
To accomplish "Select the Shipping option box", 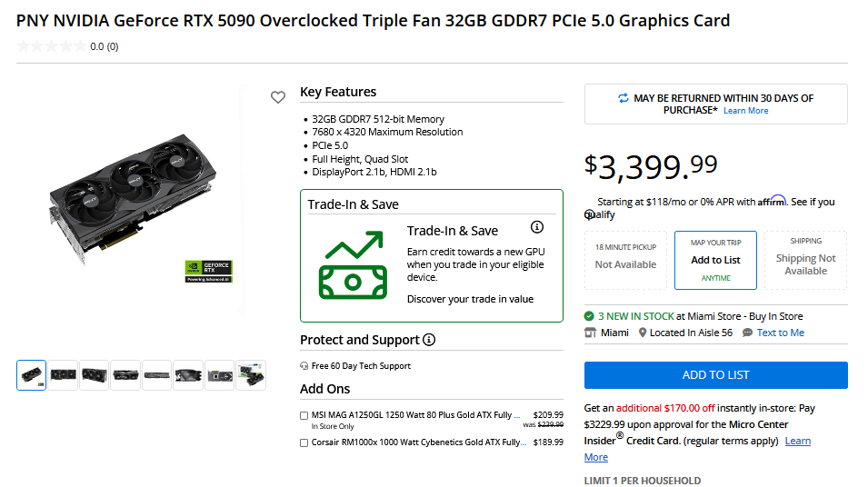I will click(x=805, y=260).
